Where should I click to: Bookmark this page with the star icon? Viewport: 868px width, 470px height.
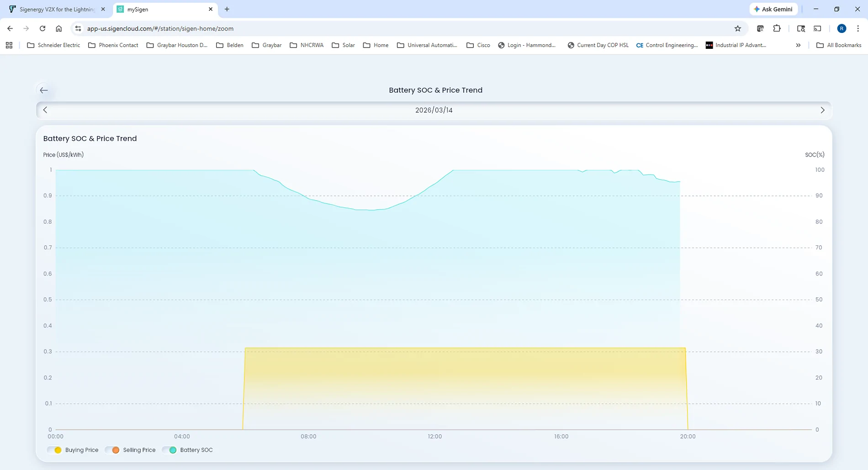click(737, 28)
